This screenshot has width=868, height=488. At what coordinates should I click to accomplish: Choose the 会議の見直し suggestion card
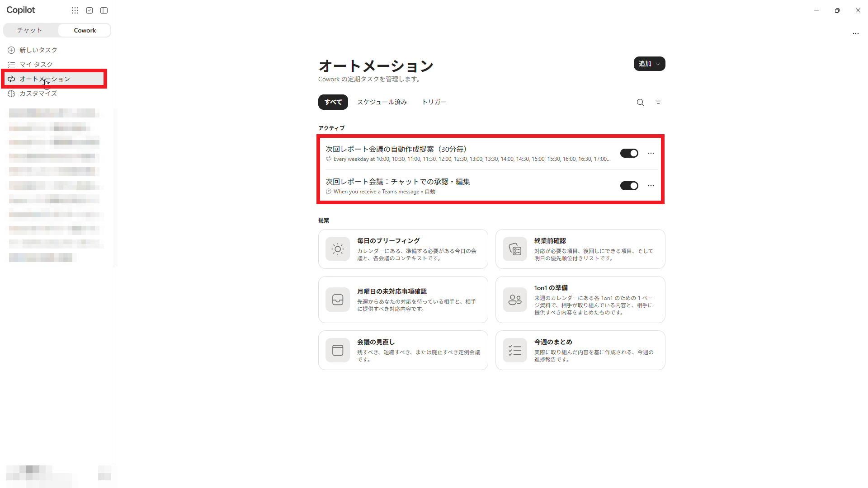(x=403, y=350)
